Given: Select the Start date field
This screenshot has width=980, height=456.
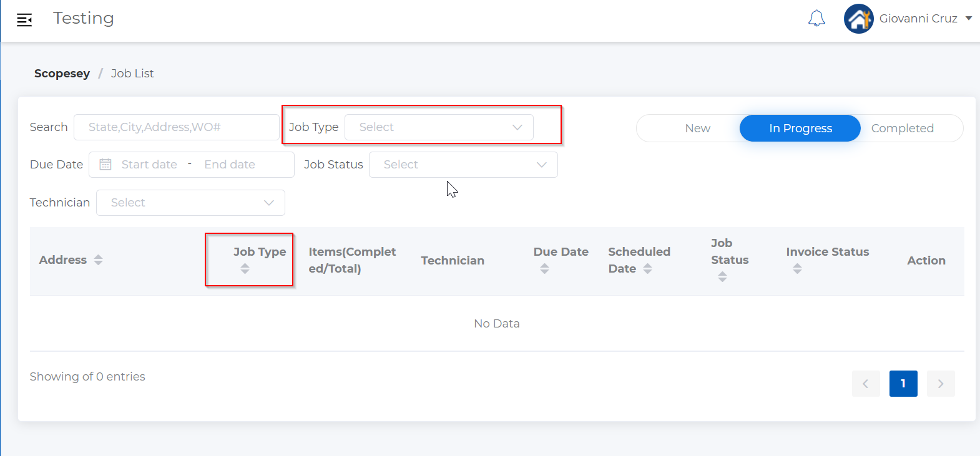Looking at the screenshot, I should pyautogui.click(x=149, y=165).
